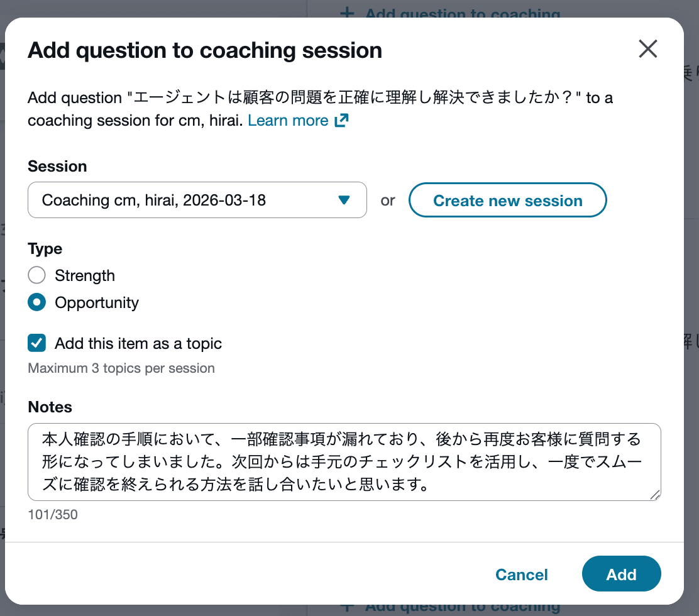The image size is (699, 616).
Task: Click the Add this item as a topic label
Action: [x=138, y=344]
